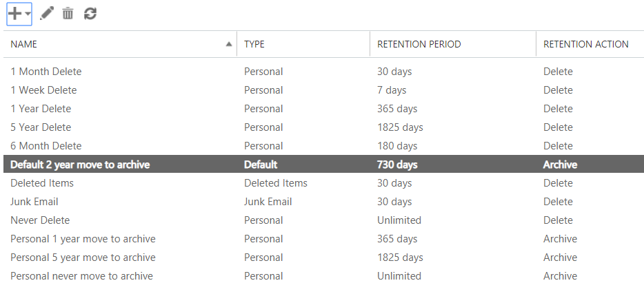
Task: Select the 5 Year Delete row
Action: coord(41,127)
